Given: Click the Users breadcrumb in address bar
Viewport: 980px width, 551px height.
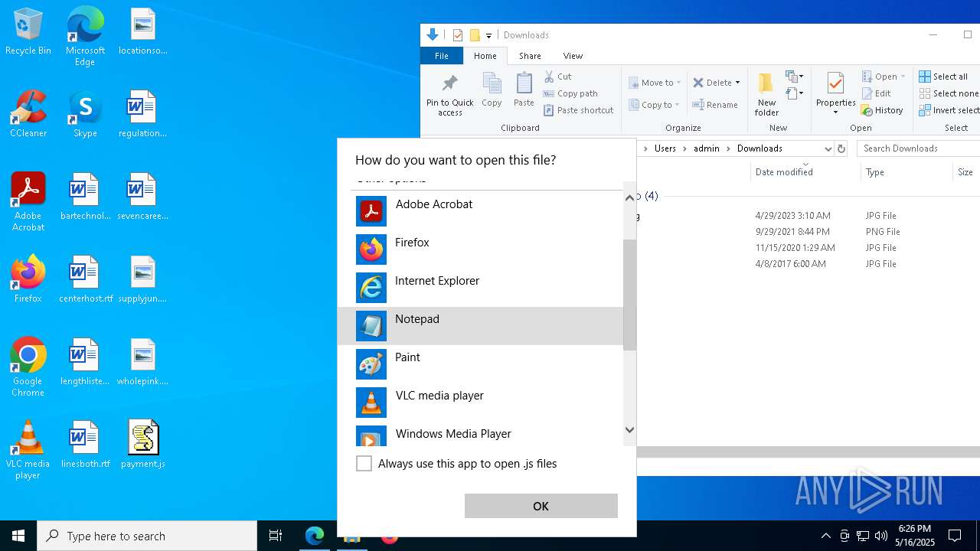Looking at the screenshot, I should point(665,148).
